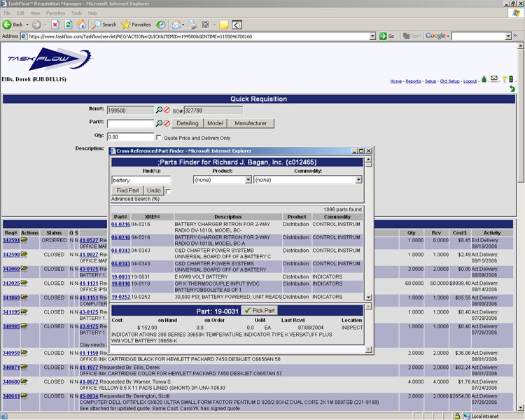Open the Mail envelope toolbar icon
This screenshot has width=525, height=420.
(x=176, y=24)
